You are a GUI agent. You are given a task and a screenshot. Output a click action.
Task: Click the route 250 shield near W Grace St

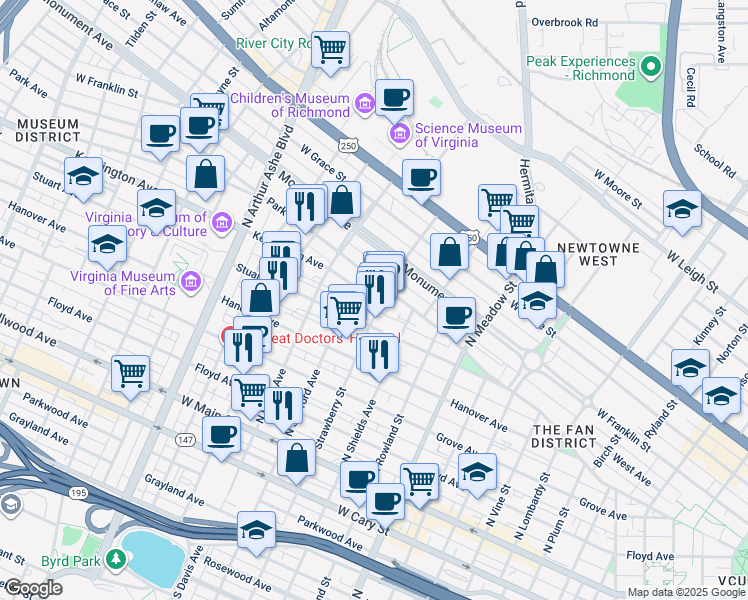(348, 145)
